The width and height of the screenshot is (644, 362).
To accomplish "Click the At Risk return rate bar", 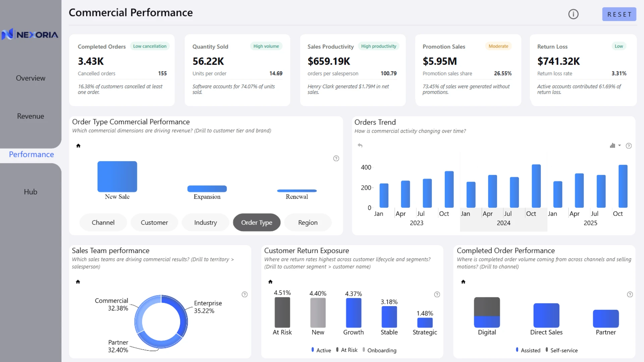I will pos(282,312).
